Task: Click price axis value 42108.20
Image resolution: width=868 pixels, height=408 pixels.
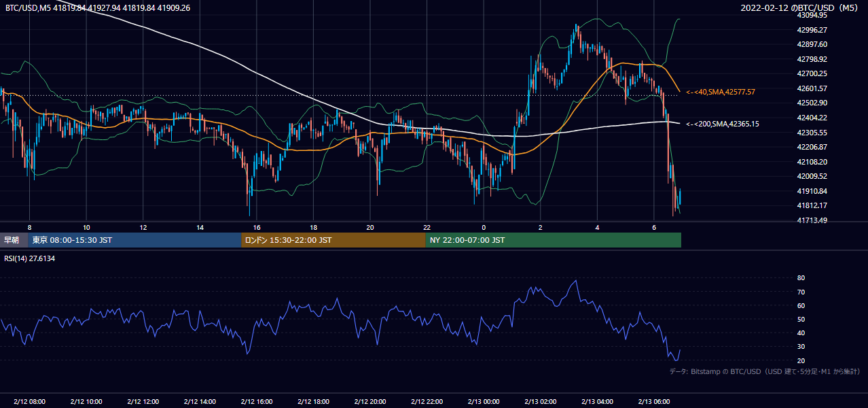Action: [812, 162]
